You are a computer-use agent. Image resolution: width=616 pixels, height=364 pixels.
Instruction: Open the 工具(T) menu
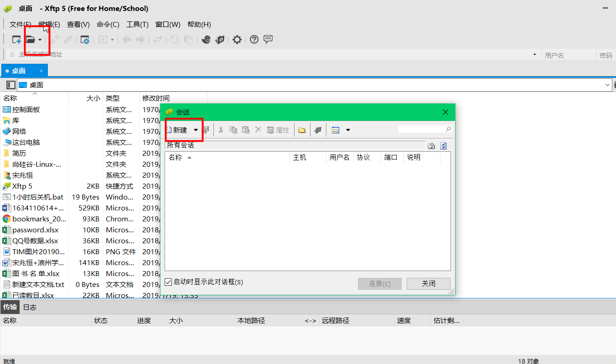point(137,24)
